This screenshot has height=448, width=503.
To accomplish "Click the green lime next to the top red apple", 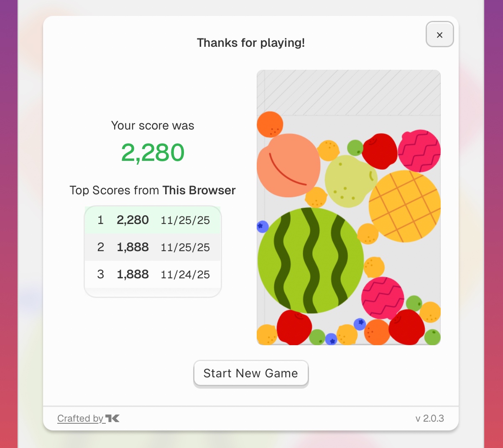I will [x=355, y=148].
